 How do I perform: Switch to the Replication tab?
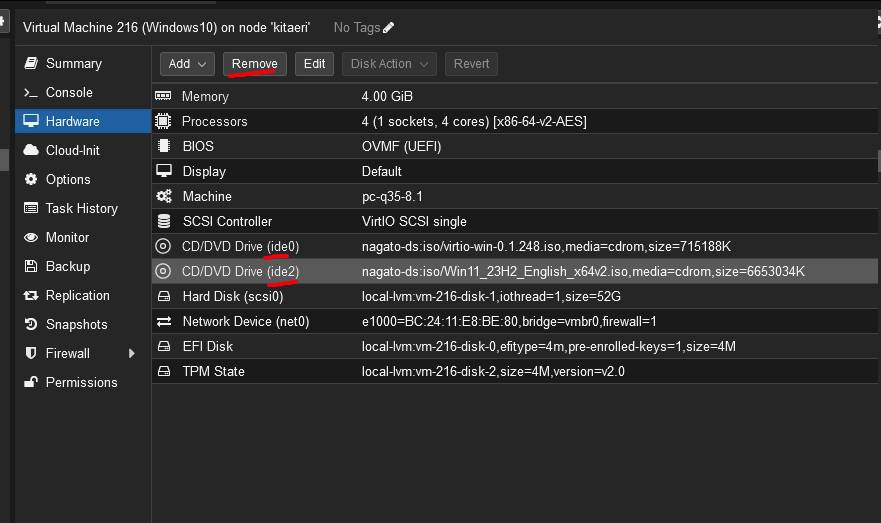pos(77,295)
